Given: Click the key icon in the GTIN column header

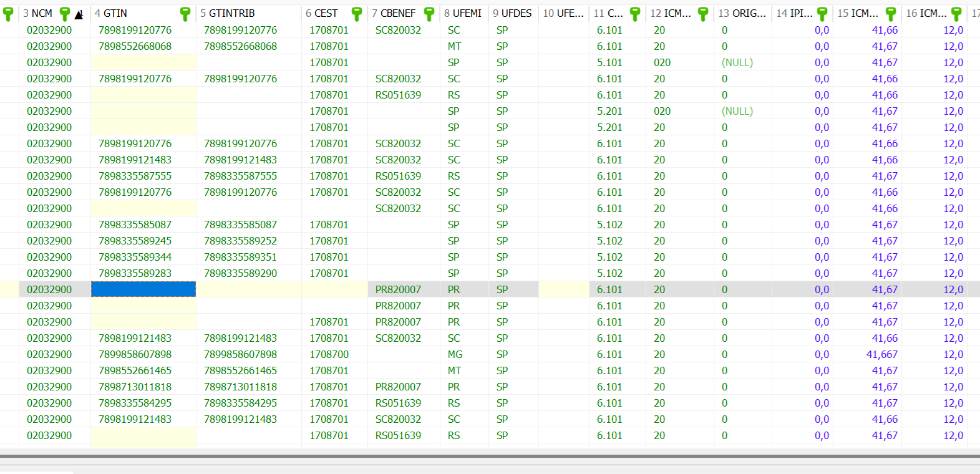Looking at the screenshot, I should (185, 14).
